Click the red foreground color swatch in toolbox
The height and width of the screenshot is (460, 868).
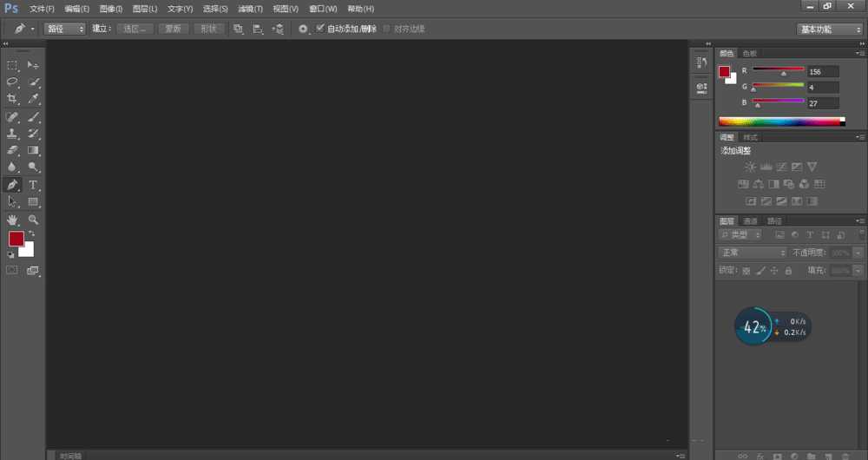point(16,239)
